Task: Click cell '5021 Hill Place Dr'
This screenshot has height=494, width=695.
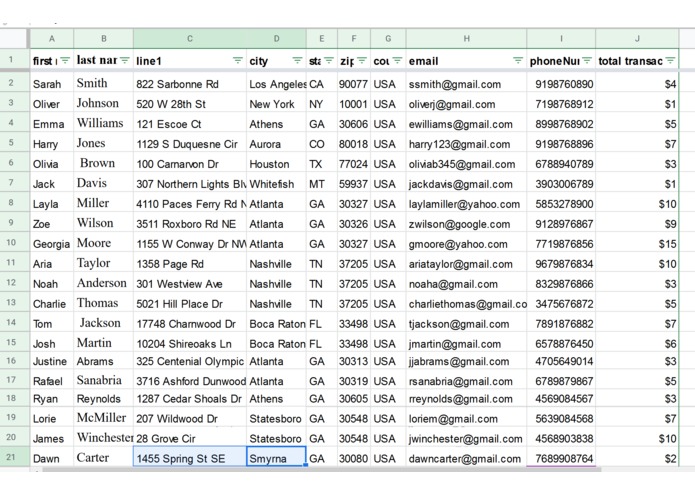Action: pos(190,303)
